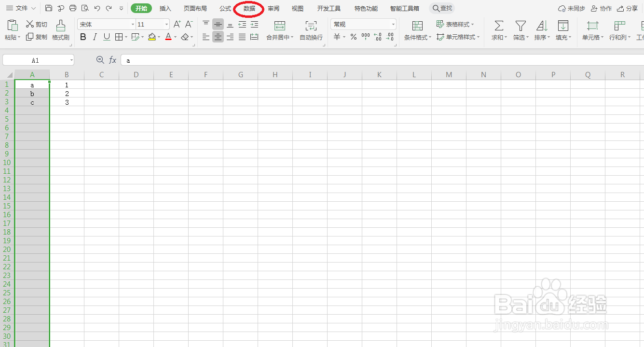Click the Sum (求和) sigma icon
This screenshot has width=644, height=347.
(x=499, y=26)
